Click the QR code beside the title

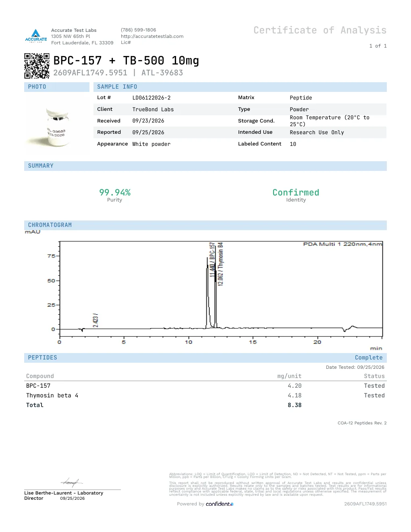click(x=37, y=66)
